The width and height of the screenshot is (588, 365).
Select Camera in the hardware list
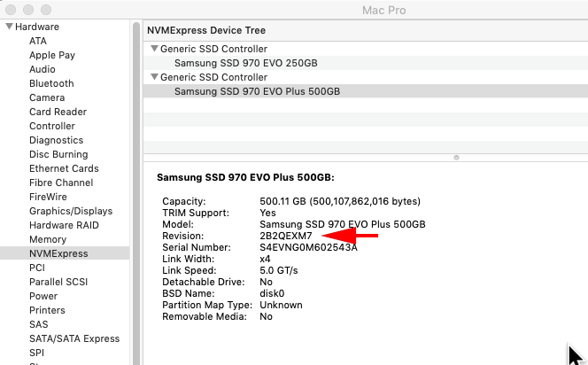(47, 97)
